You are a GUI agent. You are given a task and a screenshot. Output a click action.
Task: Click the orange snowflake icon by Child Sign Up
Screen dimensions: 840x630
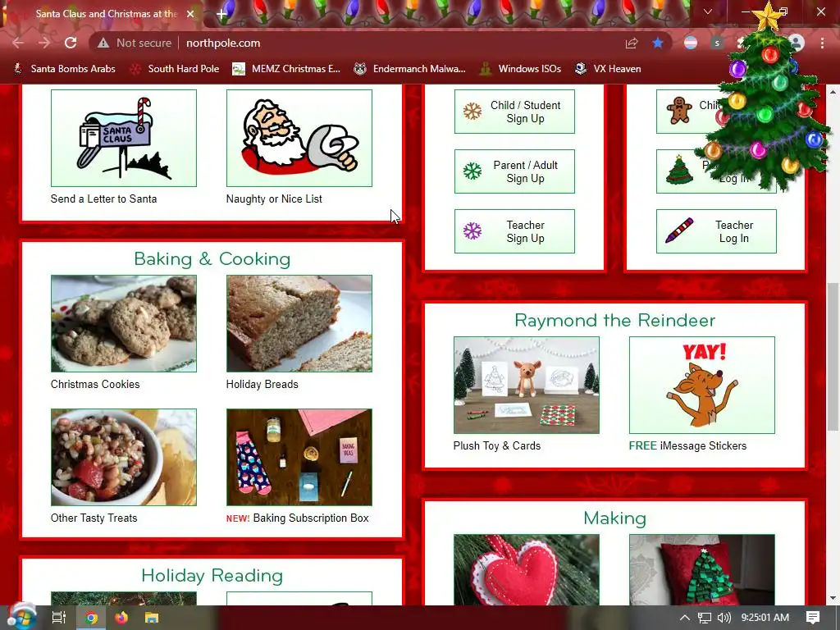click(472, 112)
